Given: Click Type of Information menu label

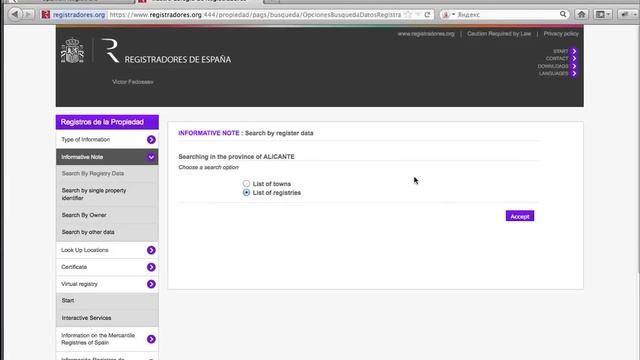Looking at the screenshot, I should click(86, 140).
